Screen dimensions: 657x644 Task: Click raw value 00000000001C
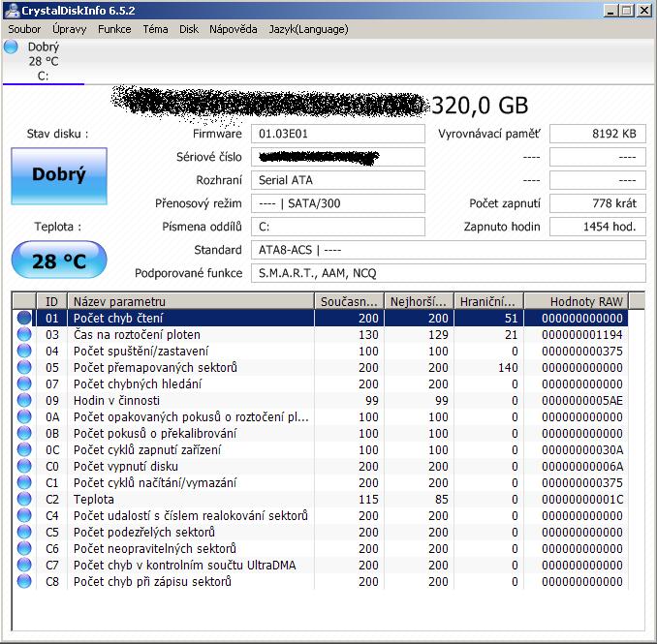582,499
